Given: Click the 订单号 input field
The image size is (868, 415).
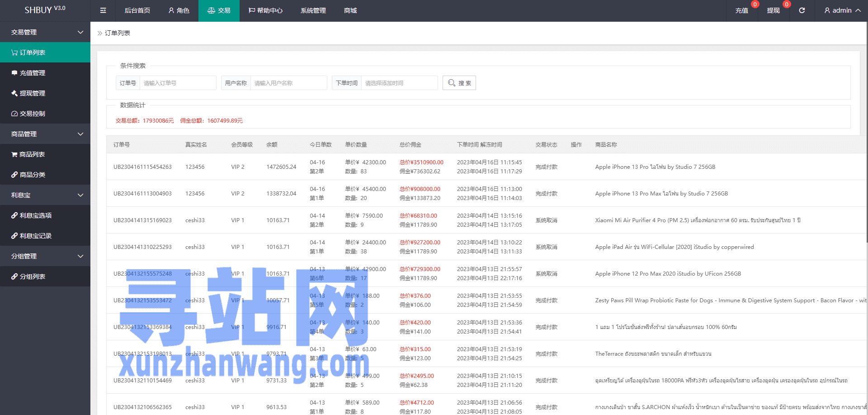Looking at the screenshot, I should [178, 83].
